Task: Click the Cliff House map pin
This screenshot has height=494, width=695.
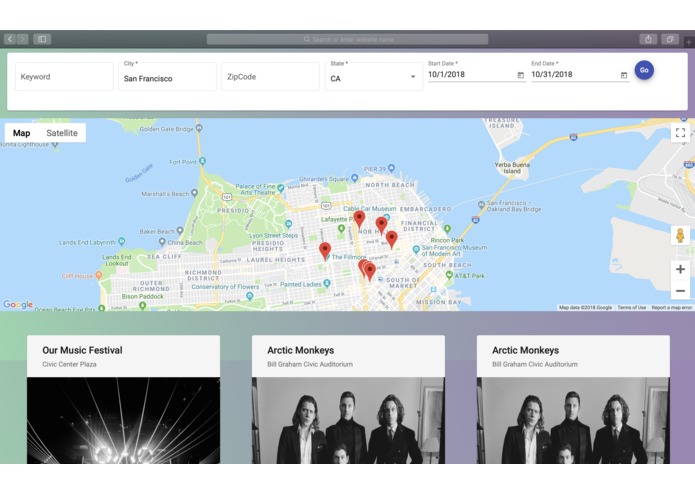Action: (98, 276)
